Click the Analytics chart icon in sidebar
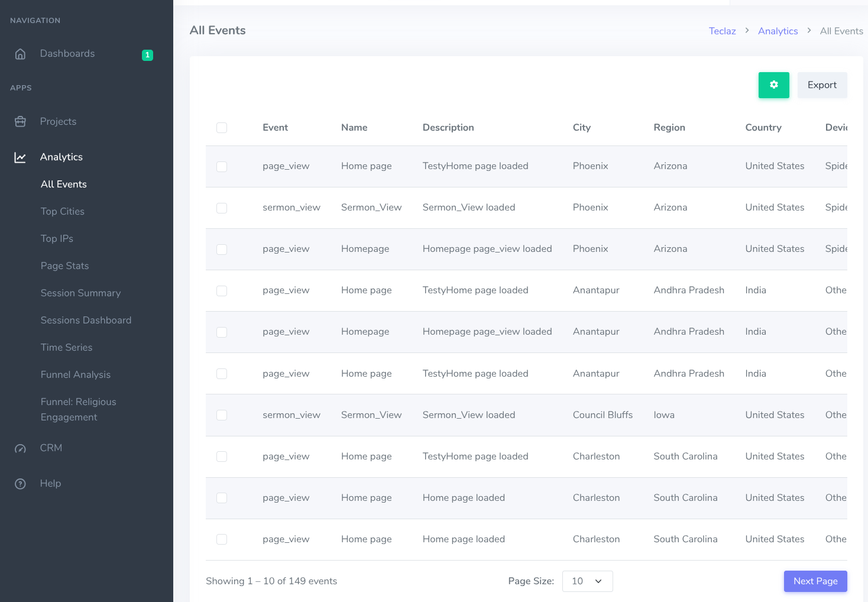Image resolution: width=868 pixels, height=602 pixels. (20, 157)
